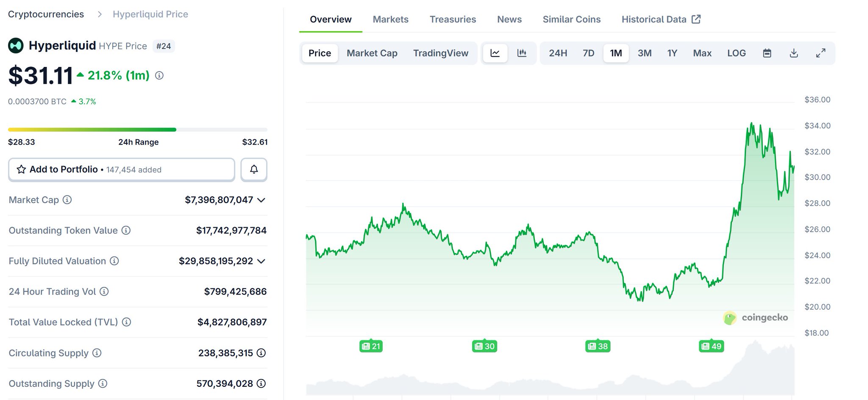The width and height of the screenshot is (868, 400).
Task: Toggle the LOG scale option
Action: 736,53
